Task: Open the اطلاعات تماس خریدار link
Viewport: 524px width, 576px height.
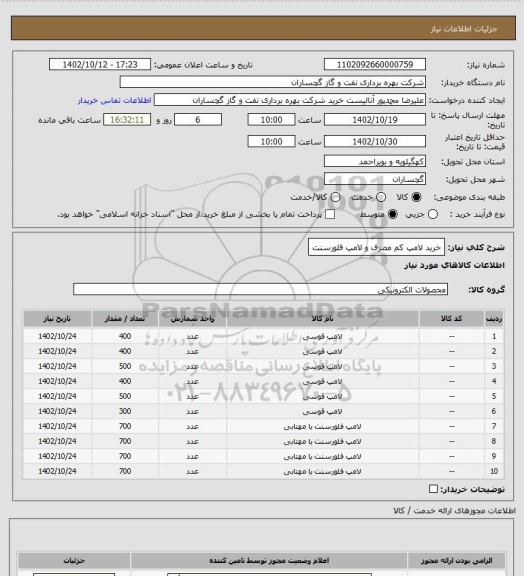Action: (x=114, y=100)
